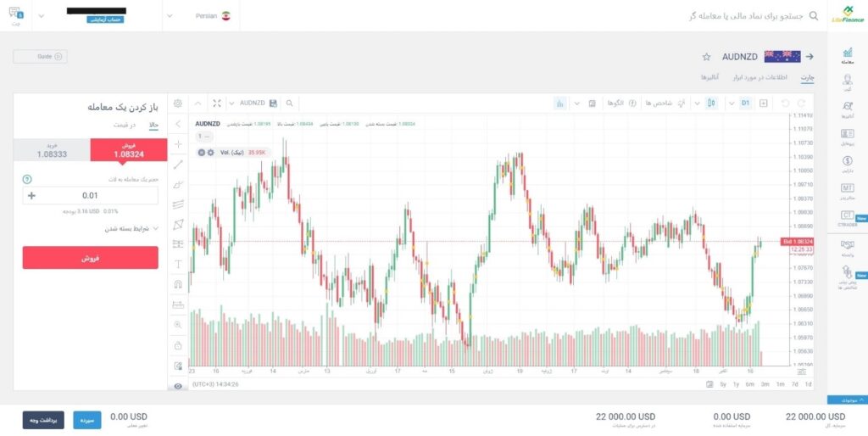Click the lot size input field
Image resolution: width=868 pixels, height=436 pixels.
tap(90, 196)
